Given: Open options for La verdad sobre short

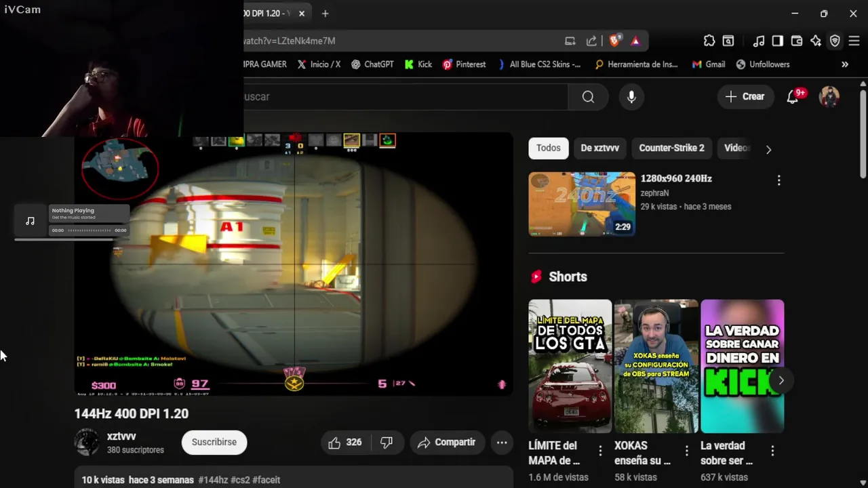Looking at the screenshot, I should tap(772, 450).
